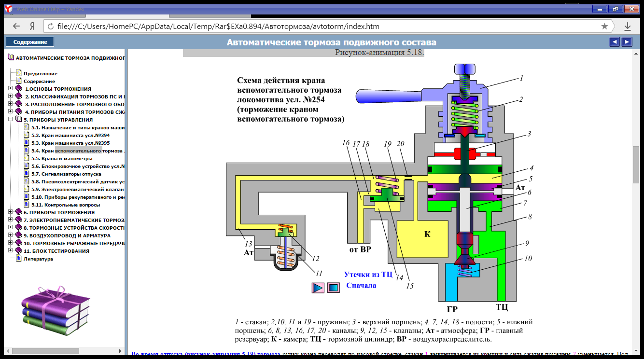Open Yandex home button
Image resolution: width=644 pixels, height=359 pixels.
pyautogui.click(x=32, y=26)
